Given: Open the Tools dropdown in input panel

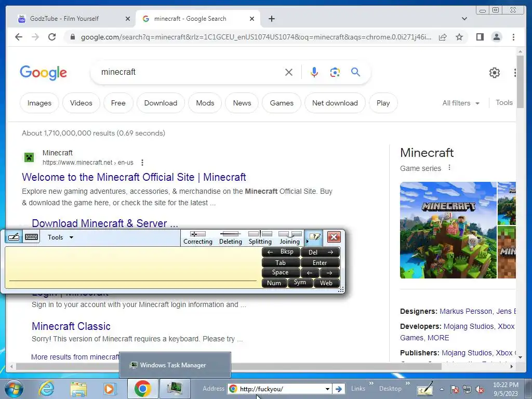Looking at the screenshot, I should coord(60,237).
